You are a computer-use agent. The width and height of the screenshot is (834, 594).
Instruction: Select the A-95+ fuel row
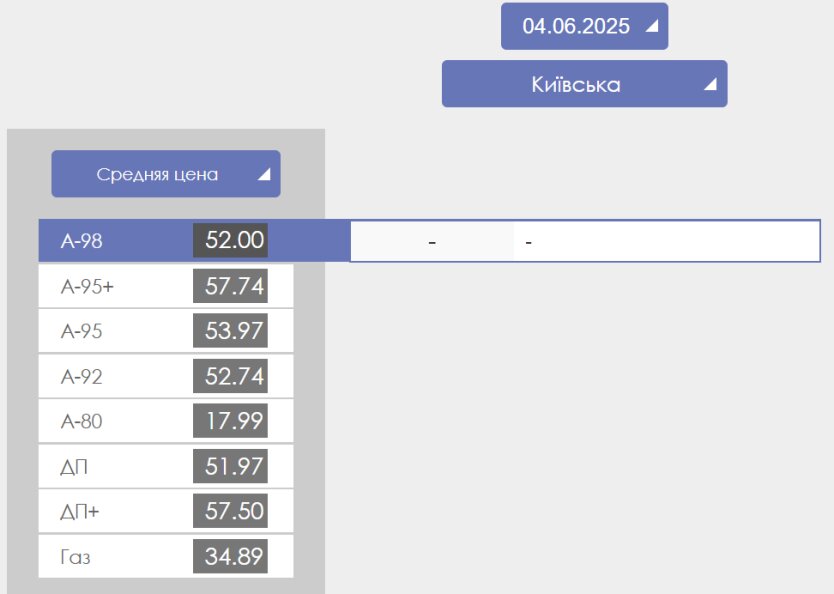[166, 286]
